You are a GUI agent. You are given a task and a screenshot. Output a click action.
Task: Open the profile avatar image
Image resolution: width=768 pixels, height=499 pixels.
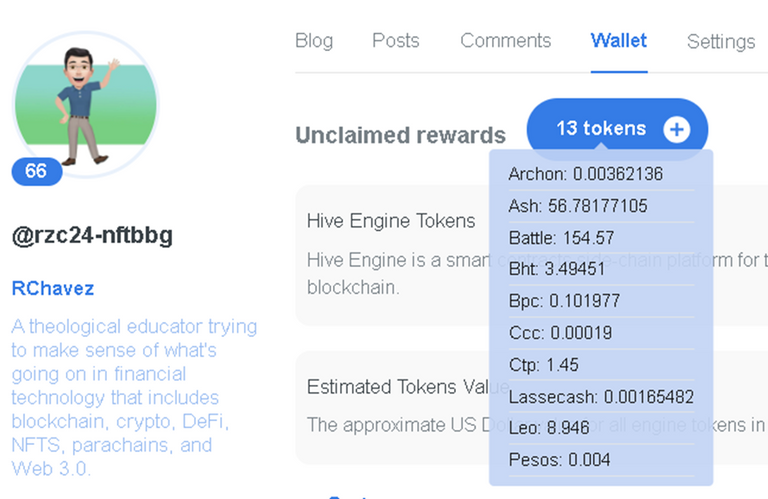86,104
